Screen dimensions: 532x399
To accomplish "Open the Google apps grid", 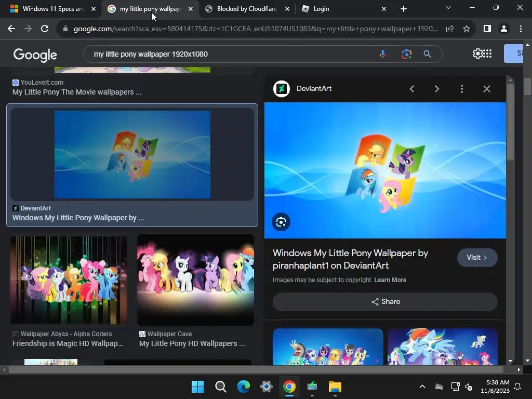I will (x=487, y=54).
